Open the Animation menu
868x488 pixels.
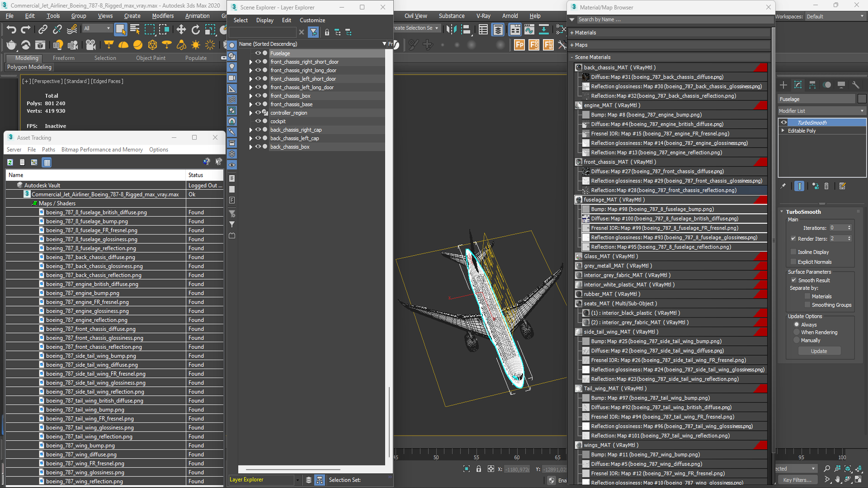coord(198,16)
